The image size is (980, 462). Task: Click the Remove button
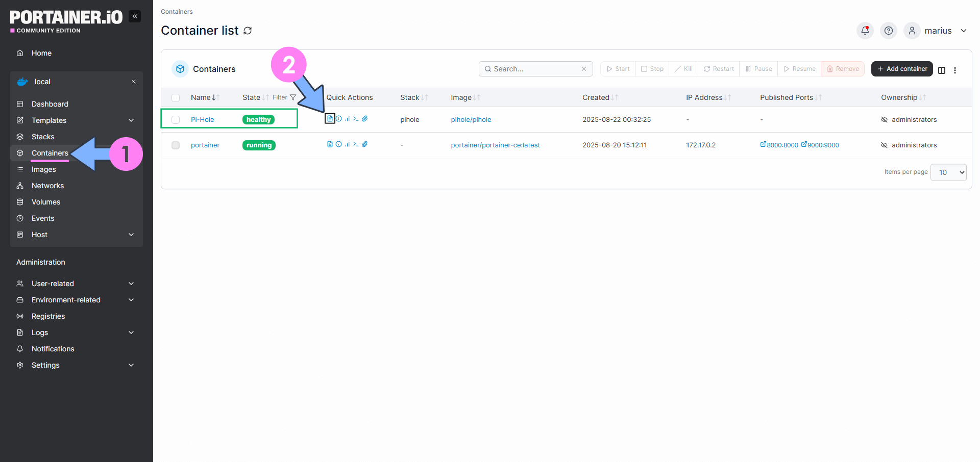[x=843, y=69]
